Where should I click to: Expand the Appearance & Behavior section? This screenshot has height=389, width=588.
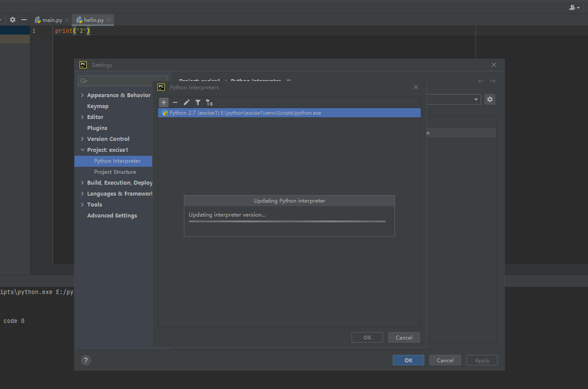(83, 95)
